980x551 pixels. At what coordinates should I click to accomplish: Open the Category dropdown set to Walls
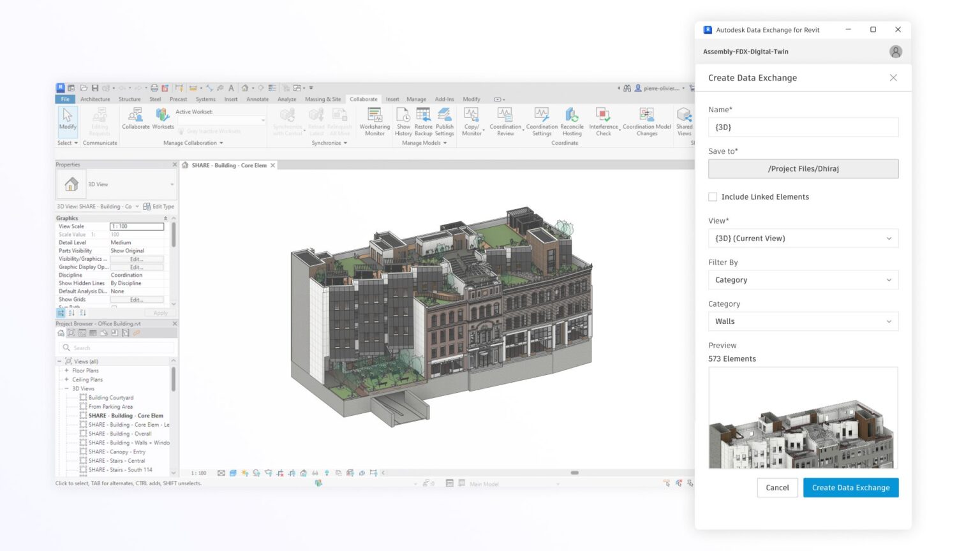tap(803, 321)
